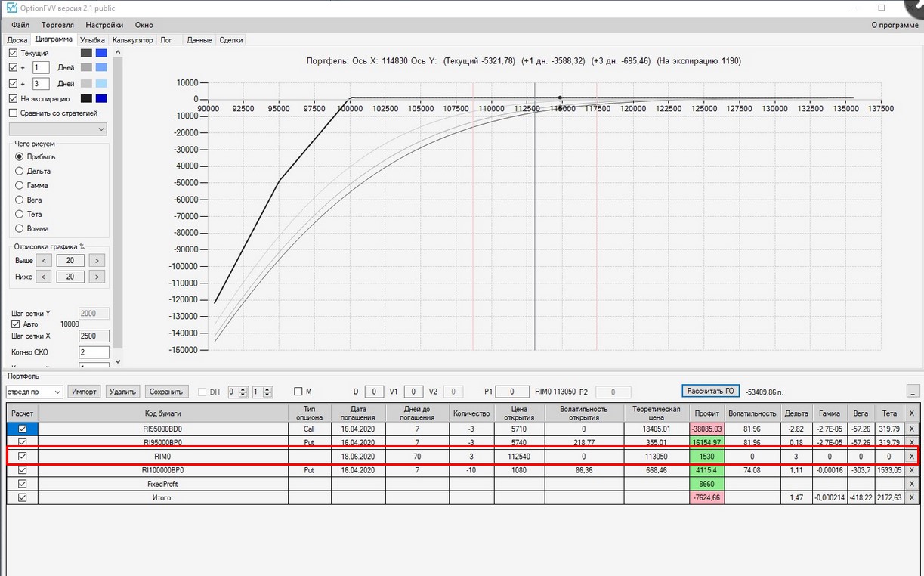This screenshot has width=924, height=576.
Task: Click the D value input field
Action: (x=374, y=392)
